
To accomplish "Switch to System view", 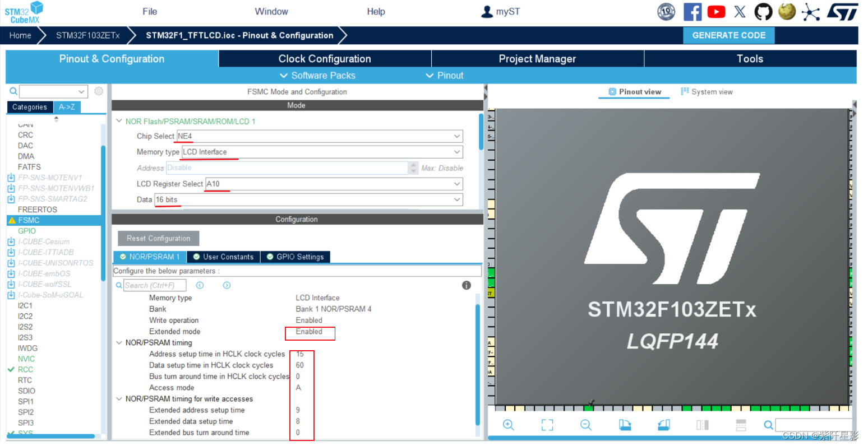I will 707,92.
